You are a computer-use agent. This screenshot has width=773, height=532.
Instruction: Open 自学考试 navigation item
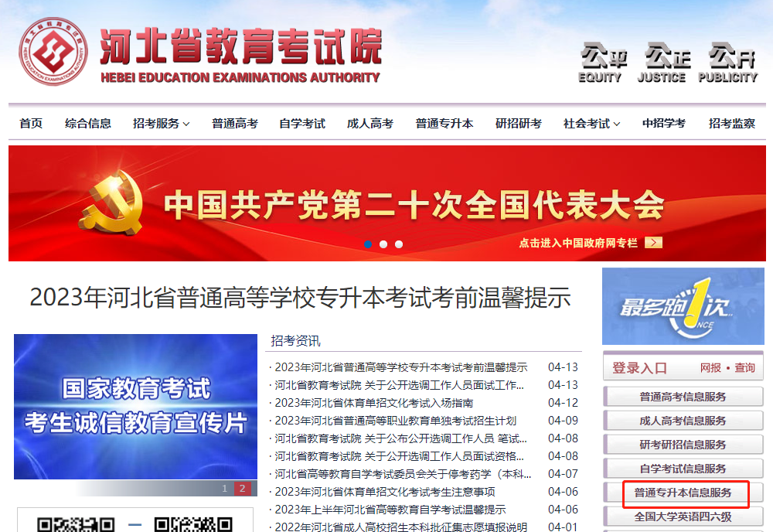pos(302,123)
